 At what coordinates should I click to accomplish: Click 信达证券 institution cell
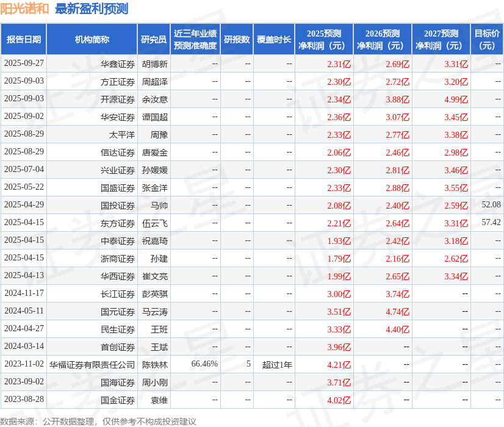118,152
